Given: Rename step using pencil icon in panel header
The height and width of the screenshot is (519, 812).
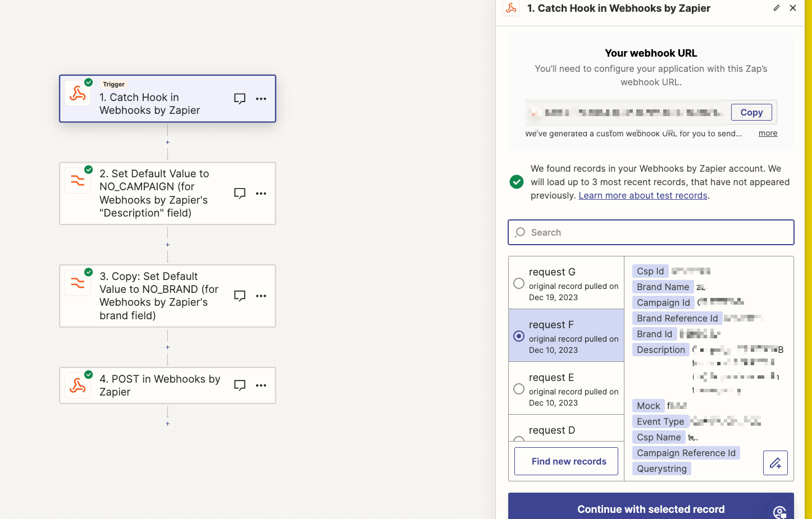Looking at the screenshot, I should coord(777,8).
